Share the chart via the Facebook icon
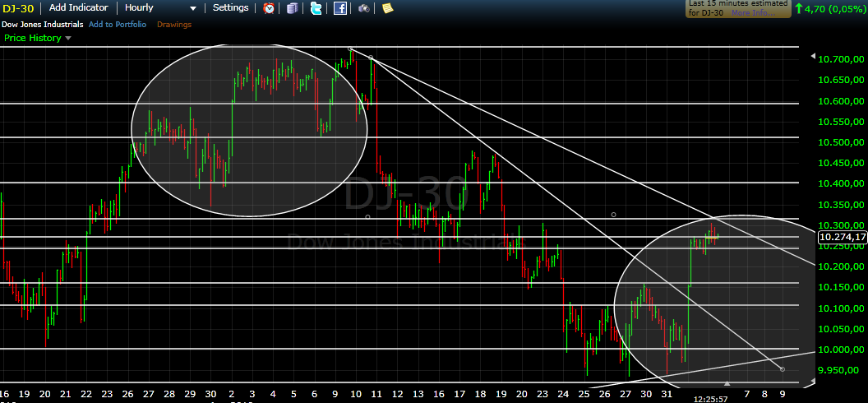 point(340,7)
